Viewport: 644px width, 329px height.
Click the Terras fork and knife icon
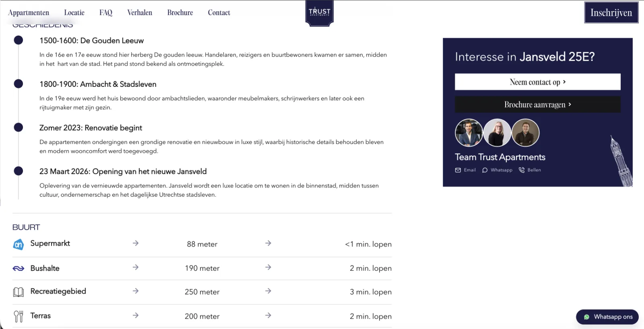click(x=19, y=316)
